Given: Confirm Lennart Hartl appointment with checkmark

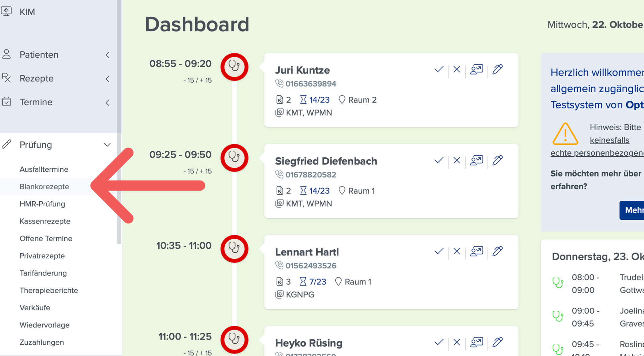Looking at the screenshot, I should 439,251.
